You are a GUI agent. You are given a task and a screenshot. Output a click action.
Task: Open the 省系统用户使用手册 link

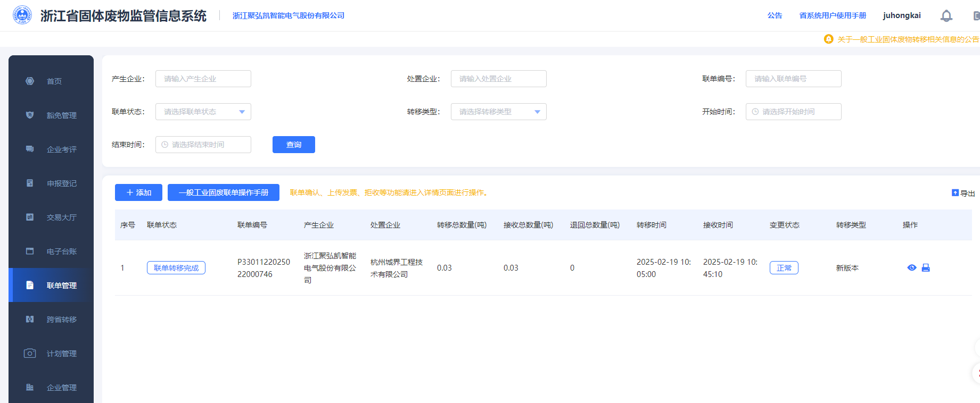tap(833, 15)
